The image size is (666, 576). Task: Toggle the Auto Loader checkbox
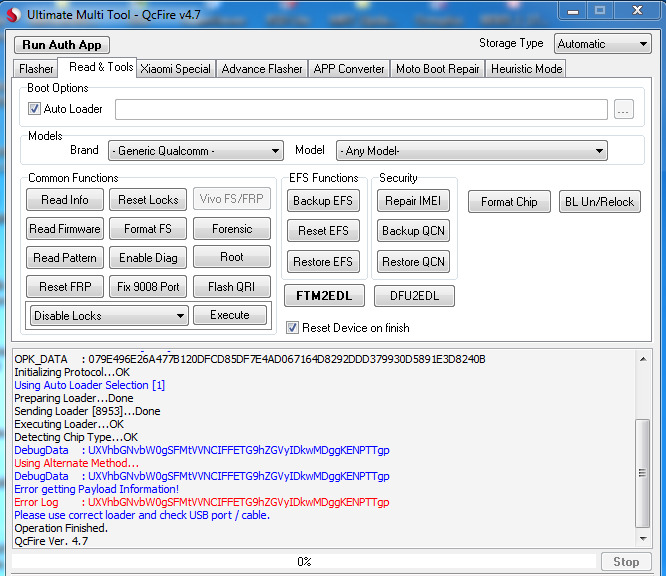(x=34, y=109)
